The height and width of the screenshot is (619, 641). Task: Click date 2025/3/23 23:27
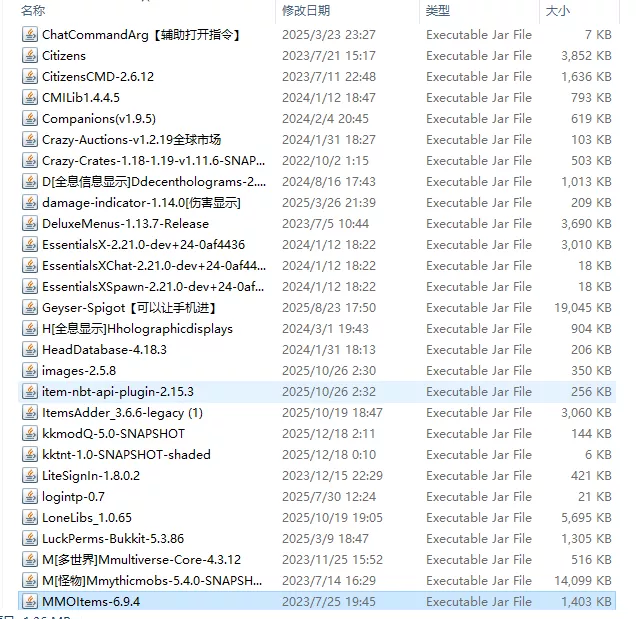point(329,35)
